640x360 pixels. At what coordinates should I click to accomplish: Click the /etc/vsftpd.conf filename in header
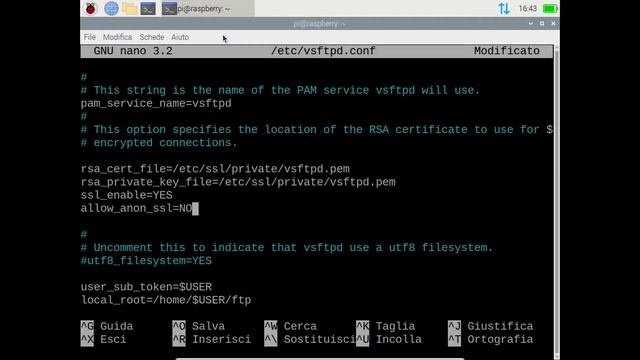323,51
